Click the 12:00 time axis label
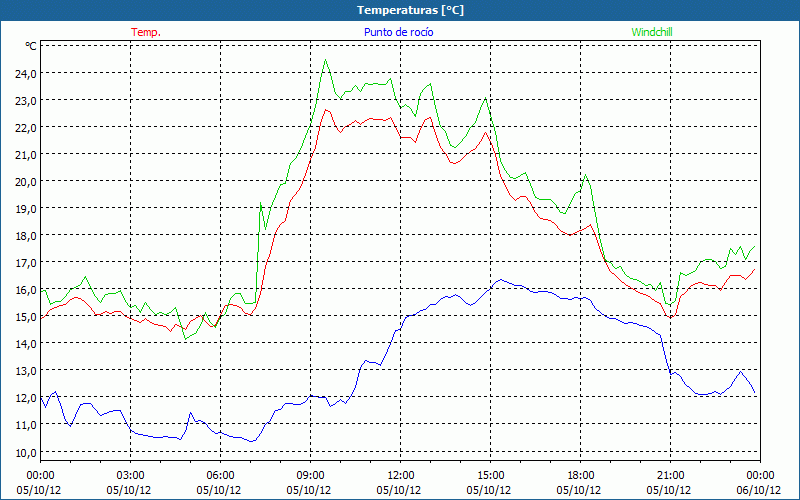This screenshot has width=800, height=500. coord(401,476)
